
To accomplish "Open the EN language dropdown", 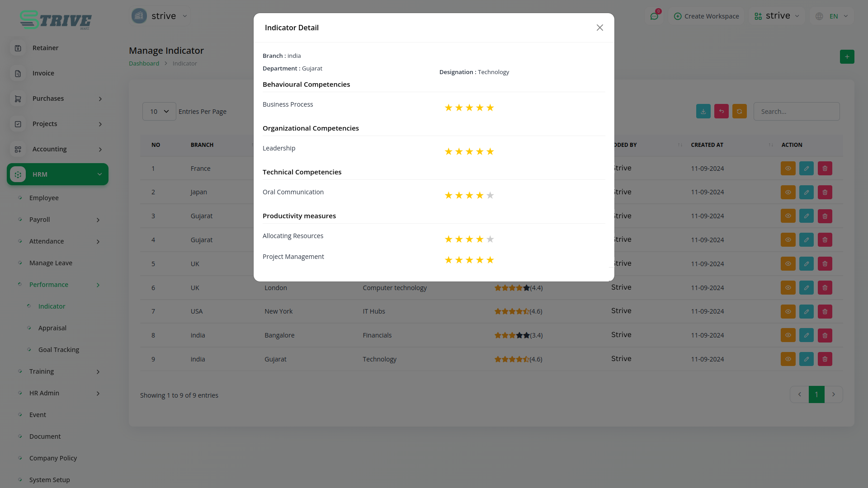I will (x=833, y=16).
